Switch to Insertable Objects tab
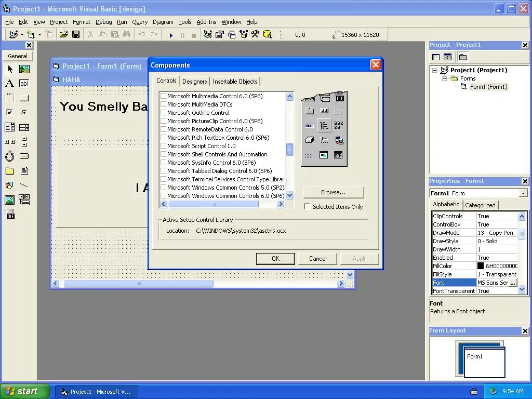The width and height of the screenshot is (532, 399). click(235, 82)
